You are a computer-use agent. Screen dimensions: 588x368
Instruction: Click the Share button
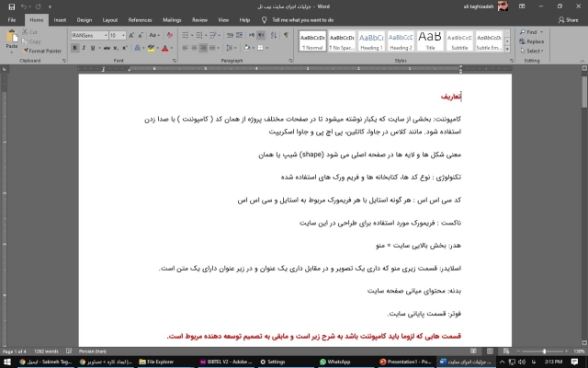(568, 20)
